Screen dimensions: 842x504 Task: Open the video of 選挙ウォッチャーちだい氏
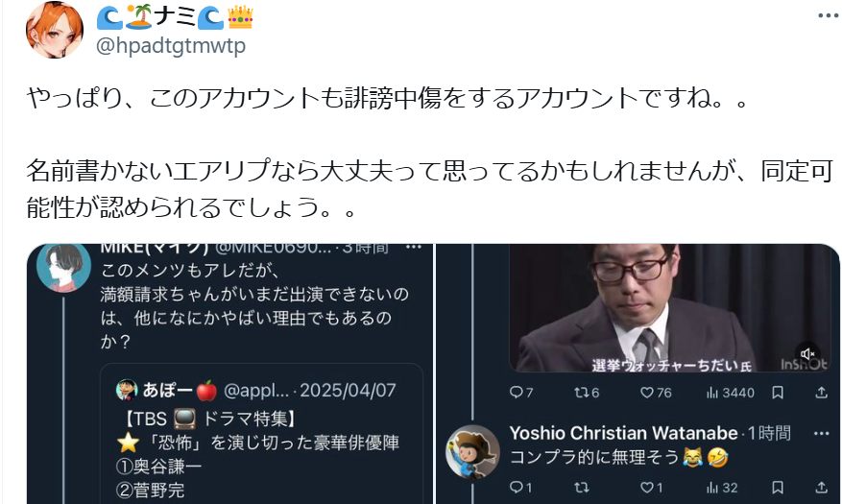(x=668, y=308)
